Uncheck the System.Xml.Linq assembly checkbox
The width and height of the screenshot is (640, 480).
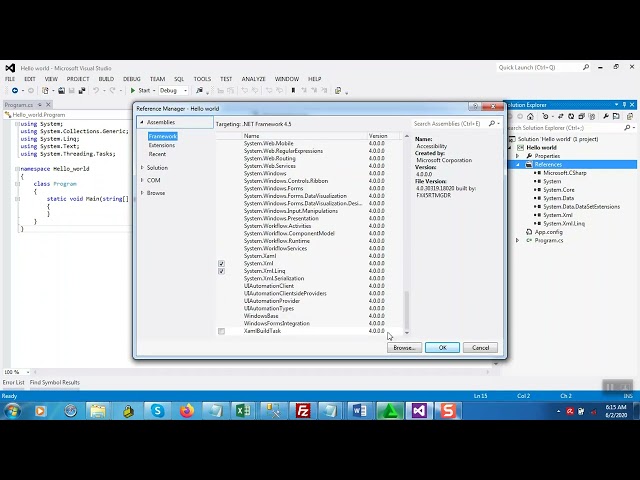click(x=221, y=271)
